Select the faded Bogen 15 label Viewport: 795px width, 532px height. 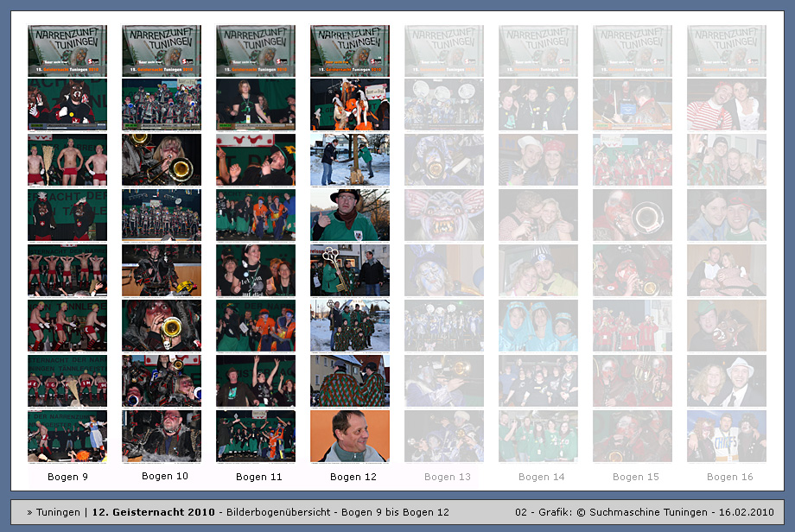tap(635, 477)
